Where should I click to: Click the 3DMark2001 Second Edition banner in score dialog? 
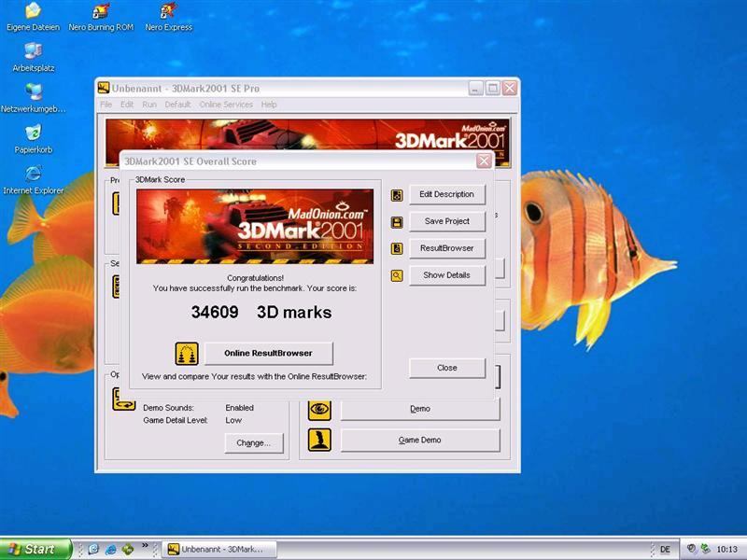(x=255, y=227)
